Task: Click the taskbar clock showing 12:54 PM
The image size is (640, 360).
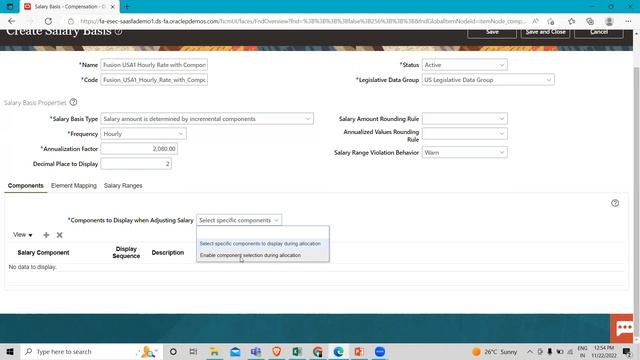Action: point(604,351)
